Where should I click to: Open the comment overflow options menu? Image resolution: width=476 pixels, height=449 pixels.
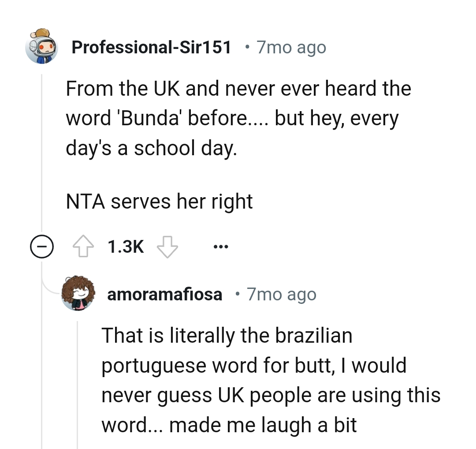(x=220, y=247)
